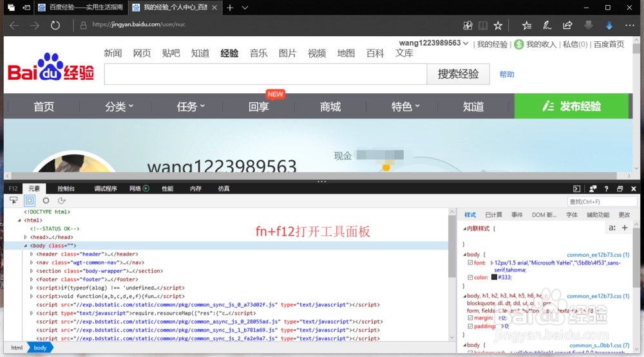Add a new style rule with plus icon

[625, 228]
